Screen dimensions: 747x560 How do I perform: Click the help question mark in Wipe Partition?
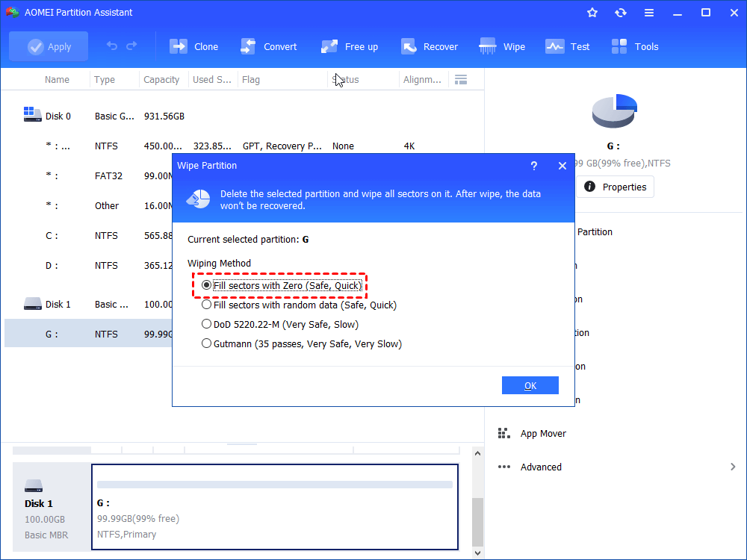click(x=534, y=166)
